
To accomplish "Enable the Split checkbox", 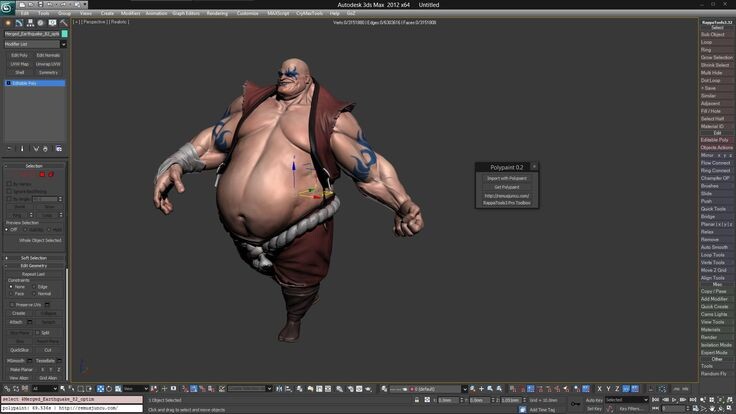I will [38, 332].
